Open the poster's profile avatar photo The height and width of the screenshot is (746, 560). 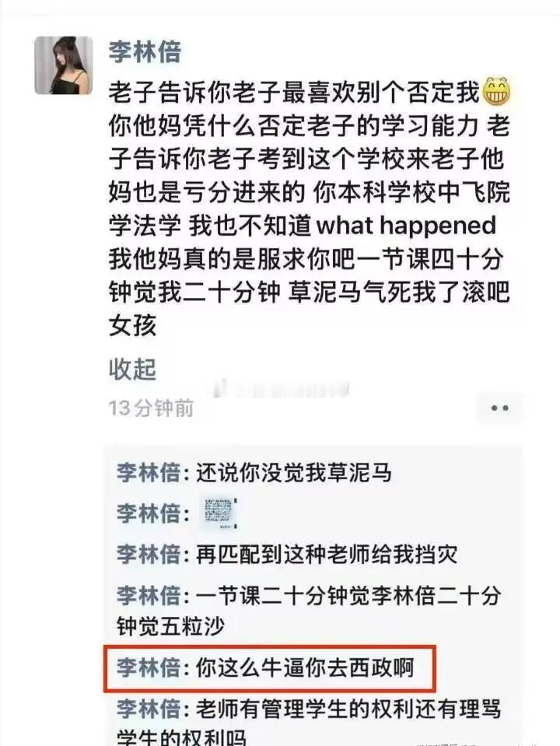[x=64, y=65]
